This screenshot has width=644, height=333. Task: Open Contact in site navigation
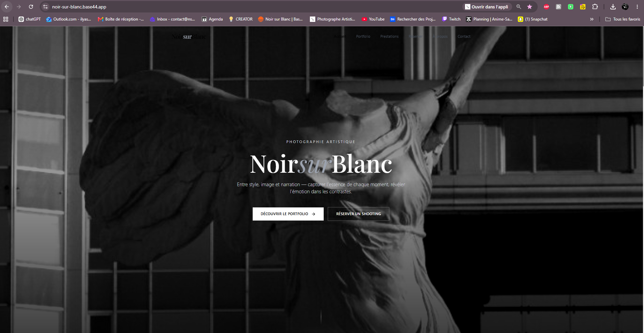click(x=464, y=36)
